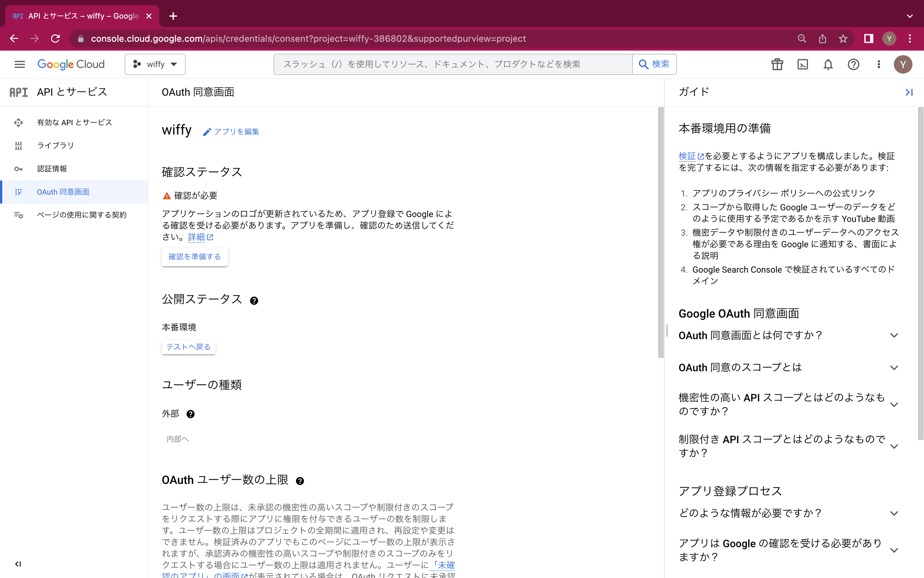Viewport: 924px width, 578px height.
Task: Click the address bar URL
Action: (x=308, y=39)
